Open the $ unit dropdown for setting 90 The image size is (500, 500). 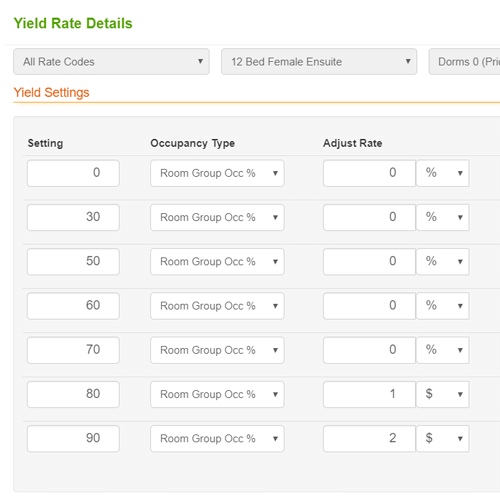click(x=443, y=439)
